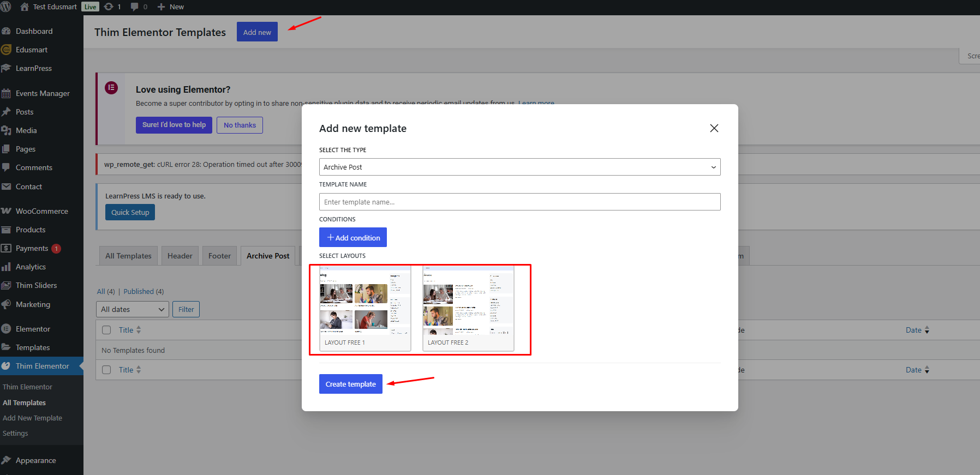The height and width of the screenshot is (475, 980).
Task: Tick the select-all checkbox in table footer
Action: tap(106, 370)
